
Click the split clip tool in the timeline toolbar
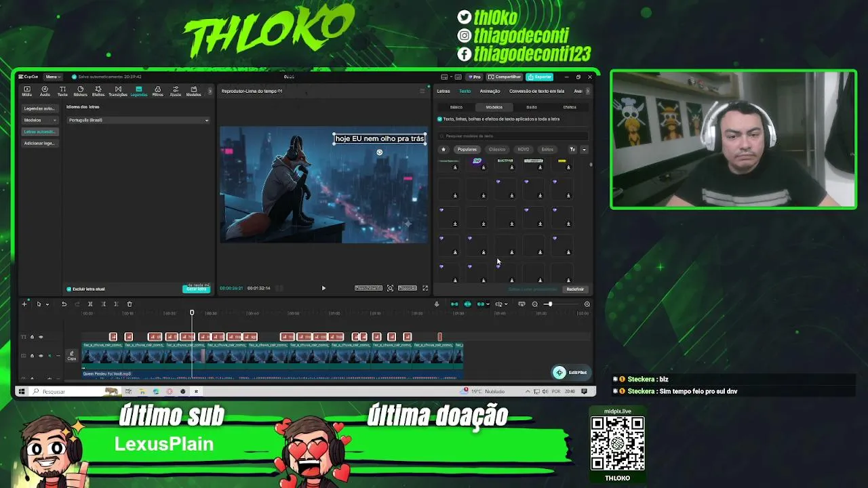(90, 304)
